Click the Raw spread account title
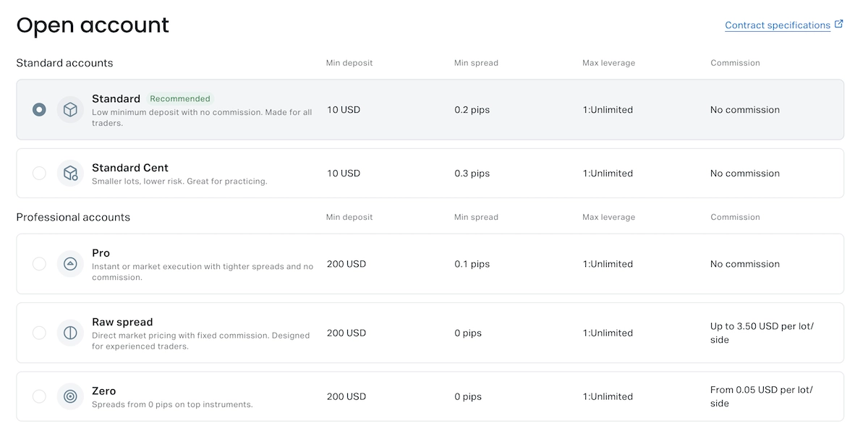Viewport: 868px width, 439px height. (x=122, y=322)
